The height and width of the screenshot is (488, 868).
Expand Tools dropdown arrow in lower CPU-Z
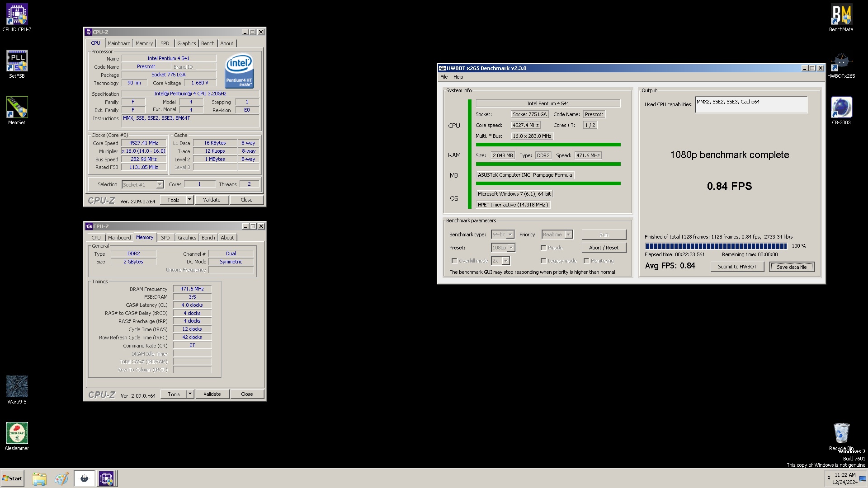click(x=190, y=394)
